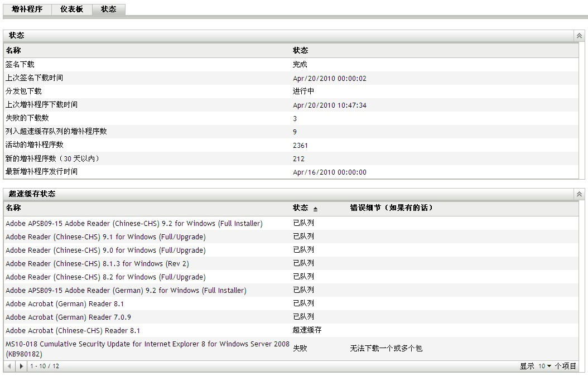Click the 完成 status value

pyautogui.click(x=300, y=65)
